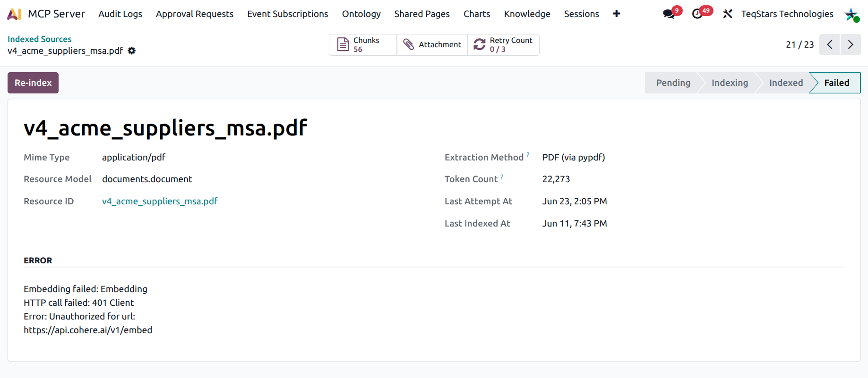Open the Chunks 56 stat button
Screen dimensions: 868x378
pos(363,45)
